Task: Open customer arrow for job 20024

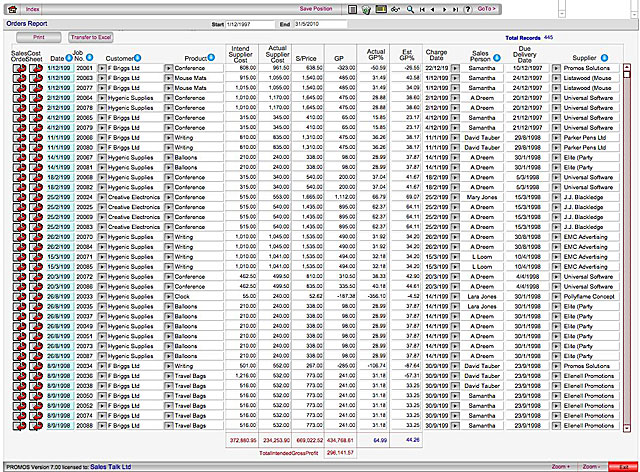Action: pyautogui.click(x=102, y=197)
